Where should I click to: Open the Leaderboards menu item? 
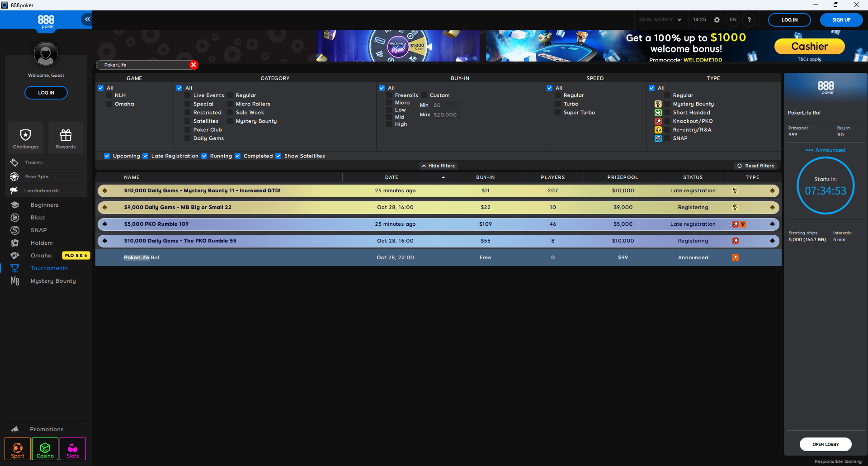pos(43,190)
